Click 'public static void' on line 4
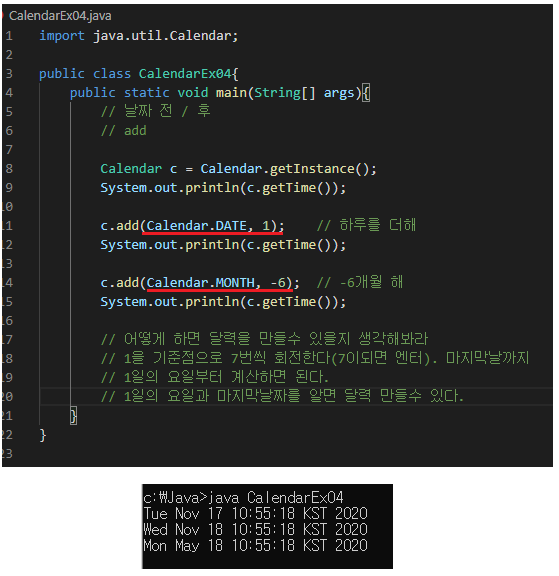Viewport: 559px width, 576px height. [139, 93]
